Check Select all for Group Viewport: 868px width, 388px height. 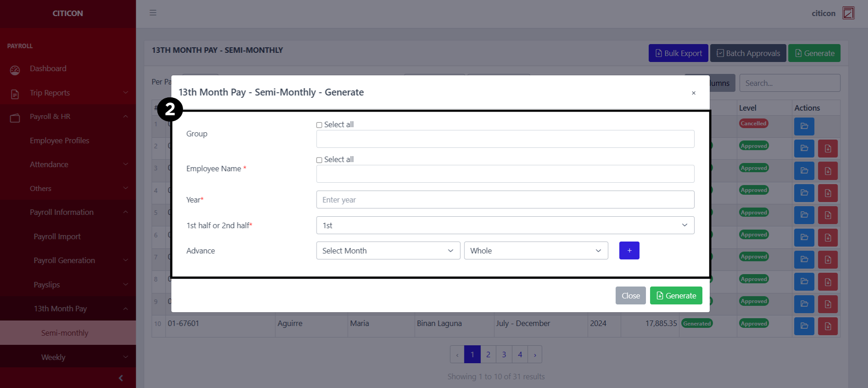click(x=319, y=125)
